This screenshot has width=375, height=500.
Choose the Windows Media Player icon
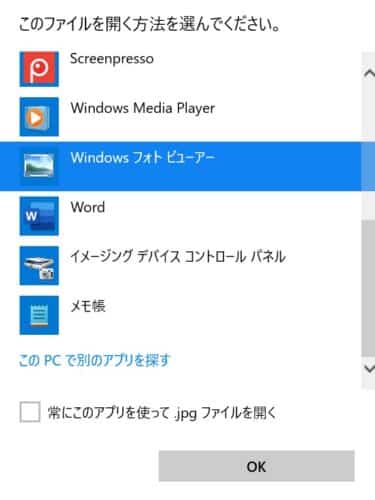click(x=39, y=117)
